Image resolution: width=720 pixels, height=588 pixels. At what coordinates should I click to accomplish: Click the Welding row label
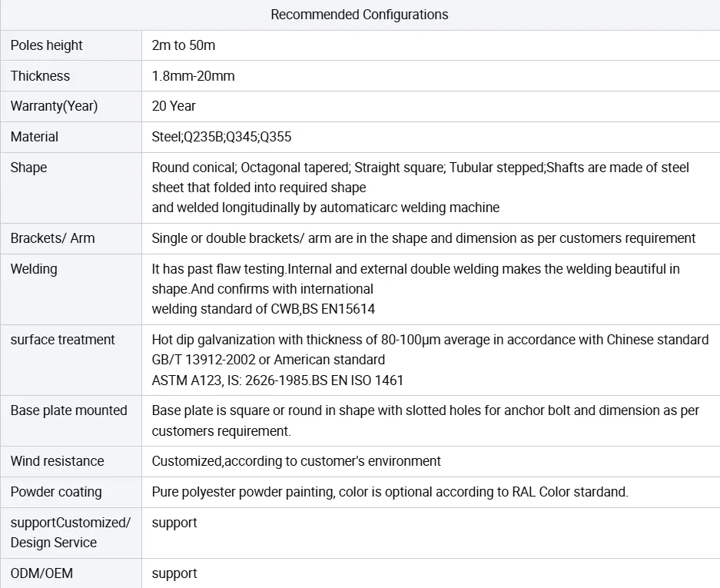point(34,269)
